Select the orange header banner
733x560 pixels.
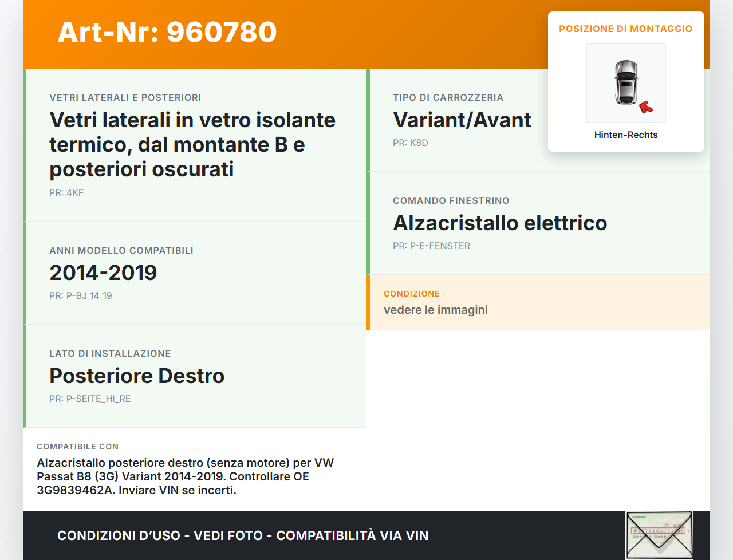click(x=366, y=33)
